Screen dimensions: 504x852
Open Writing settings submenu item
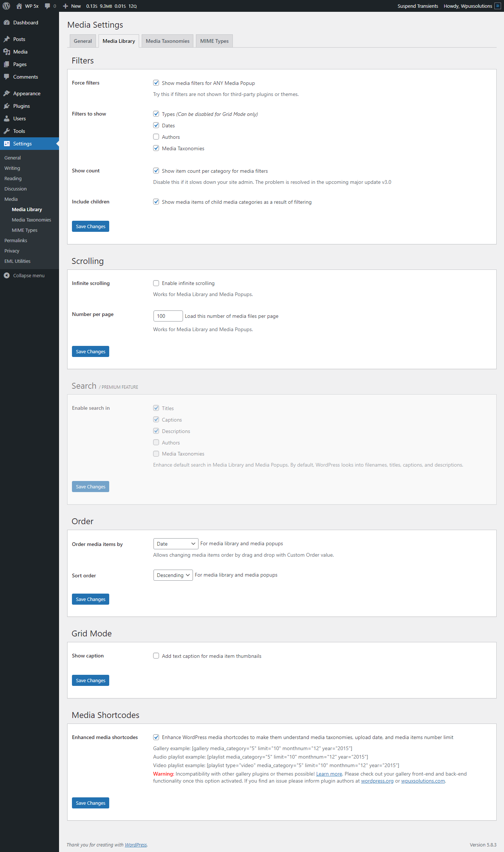click(x=12, y=168)
